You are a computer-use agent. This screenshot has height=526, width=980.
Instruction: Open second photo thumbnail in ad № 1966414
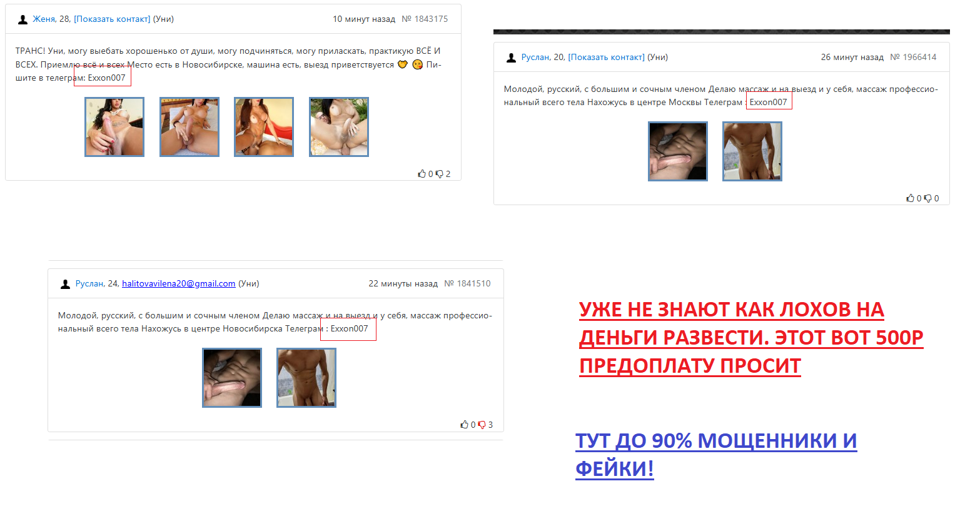(752, 151)
